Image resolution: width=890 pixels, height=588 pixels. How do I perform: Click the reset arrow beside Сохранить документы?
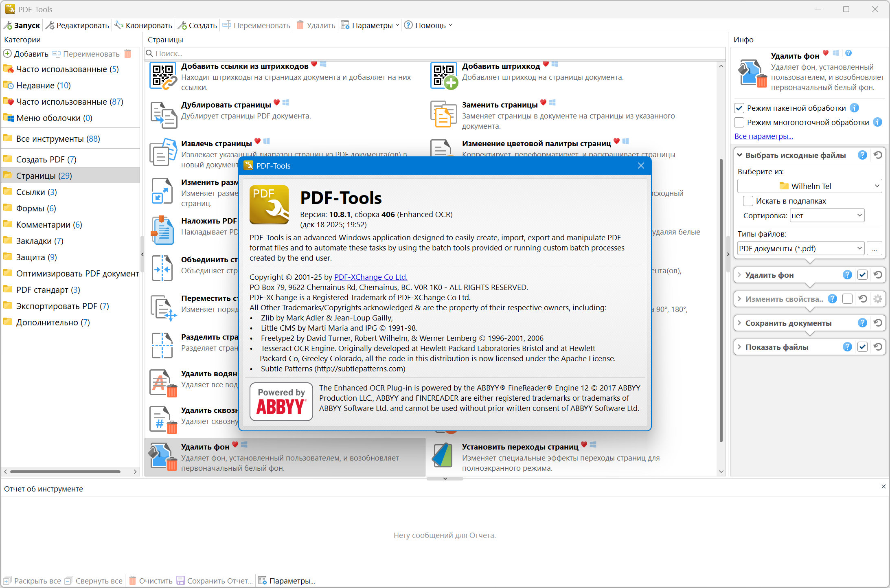point(878,323)
